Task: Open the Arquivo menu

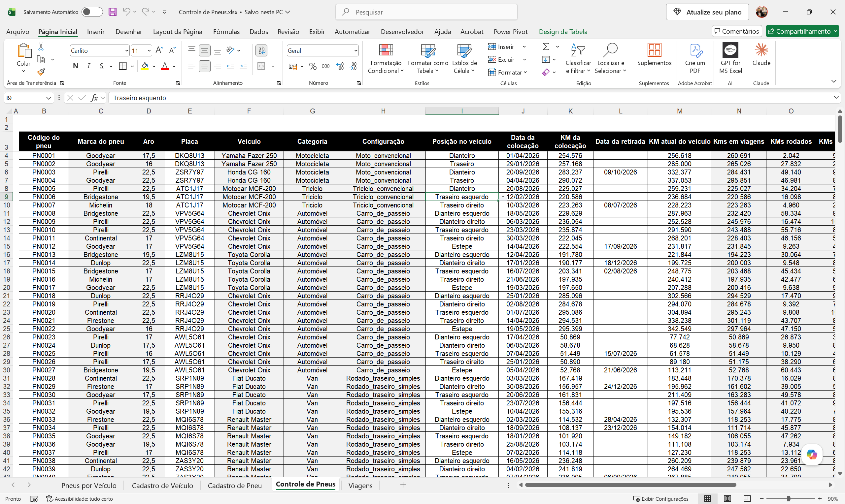Action: (x=18, y=32)
